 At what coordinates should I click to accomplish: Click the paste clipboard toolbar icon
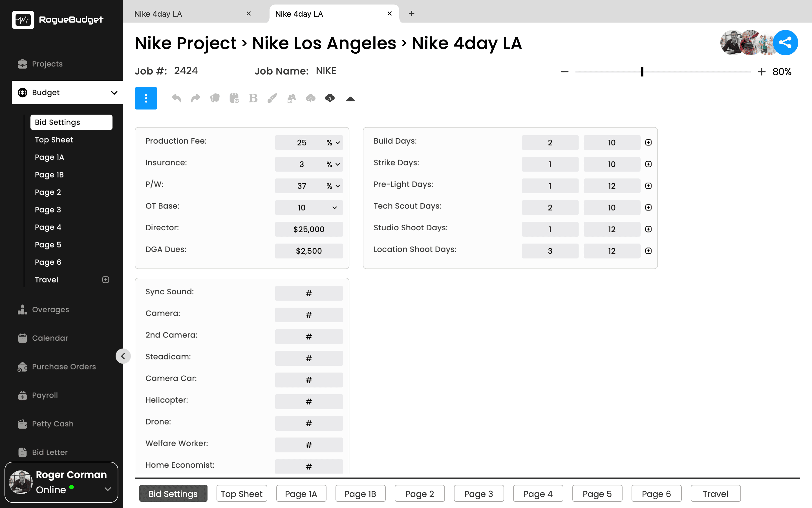click(x=234, y=98)
